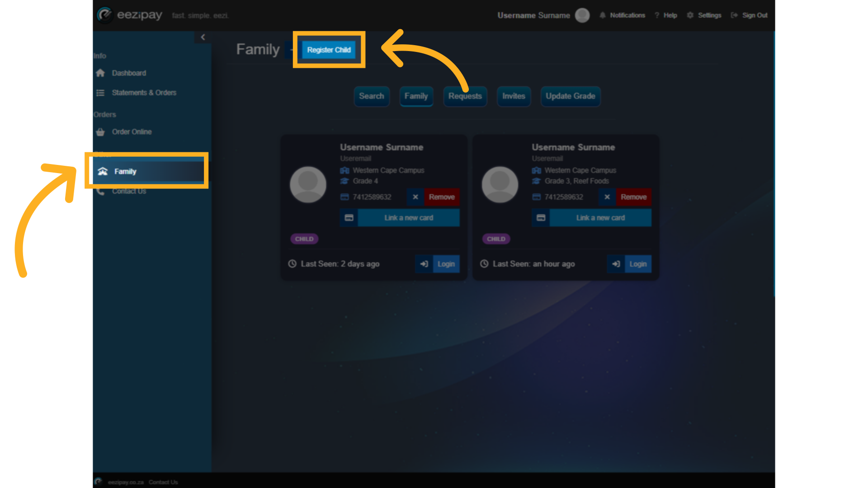Collapse the sidebar with the chevron
The height and width of the screenshot is (488, 868).
203,37
